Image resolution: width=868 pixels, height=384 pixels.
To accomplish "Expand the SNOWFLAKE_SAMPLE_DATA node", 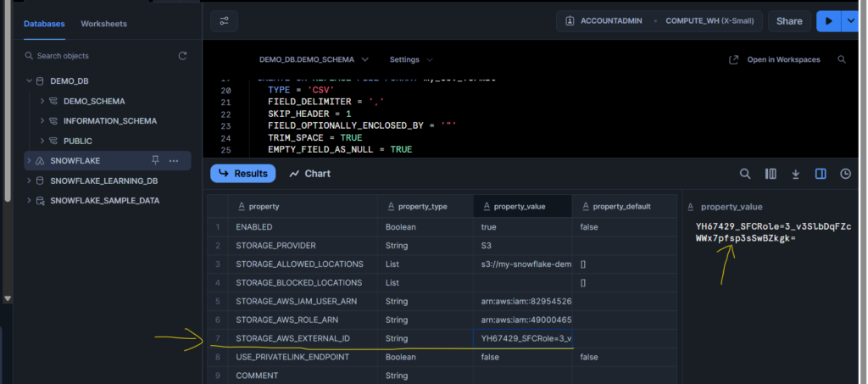I will (x=29, y=201).
